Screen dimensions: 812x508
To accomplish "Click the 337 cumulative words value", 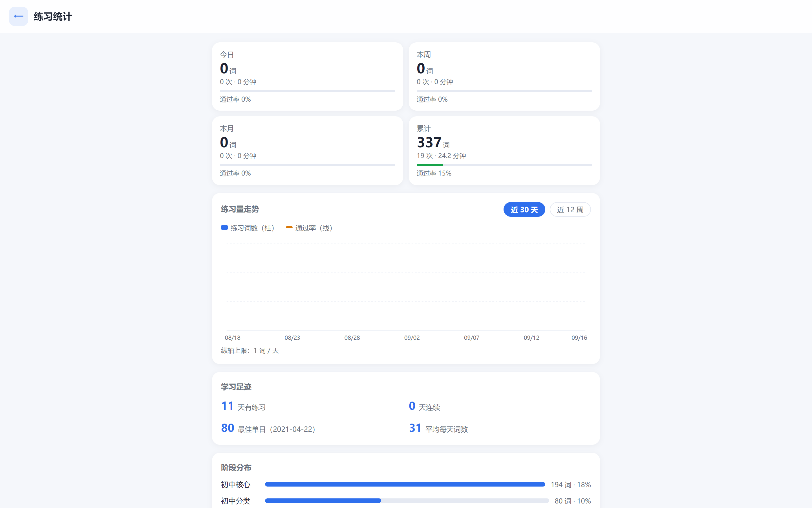I will tap(429, 143).
